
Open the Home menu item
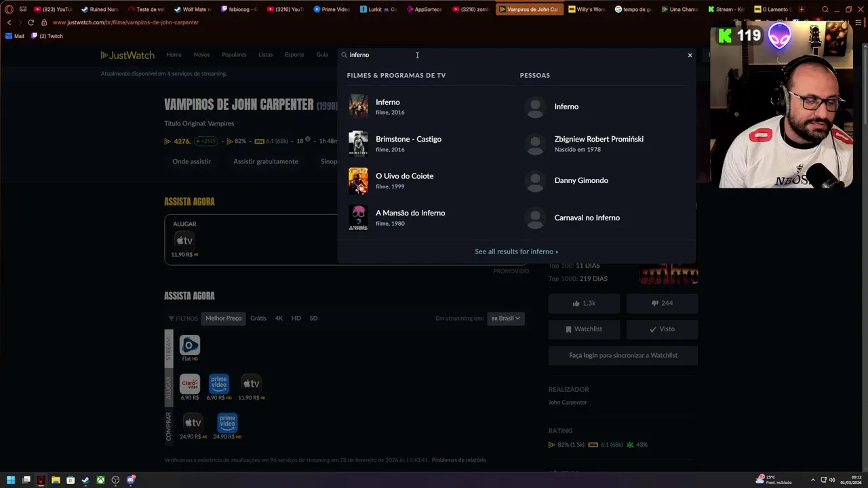174,55
